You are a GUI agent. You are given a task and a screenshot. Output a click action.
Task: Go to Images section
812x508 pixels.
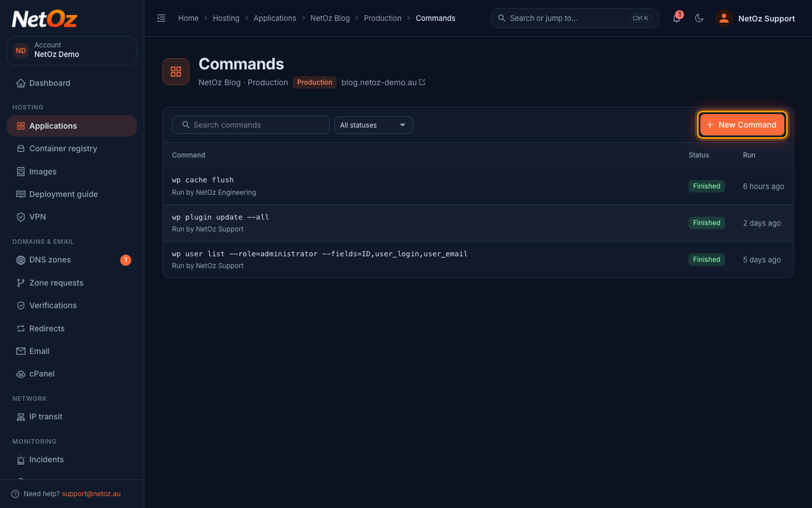click(x=72, y=172)
